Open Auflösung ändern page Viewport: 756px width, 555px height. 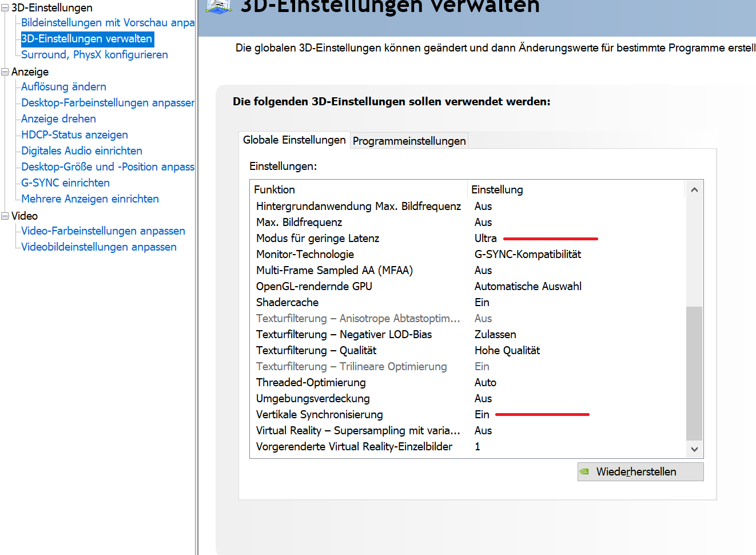point(63,87)
